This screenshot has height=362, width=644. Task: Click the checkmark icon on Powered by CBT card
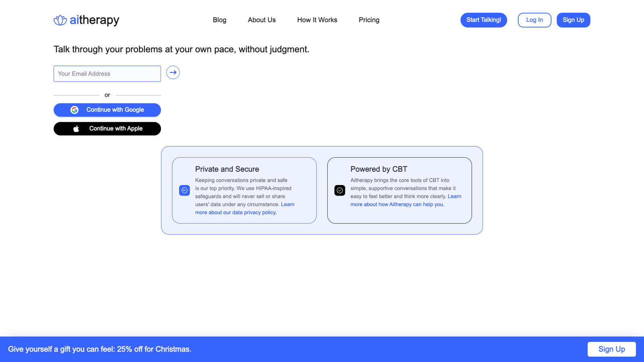[x=340, y=190]
